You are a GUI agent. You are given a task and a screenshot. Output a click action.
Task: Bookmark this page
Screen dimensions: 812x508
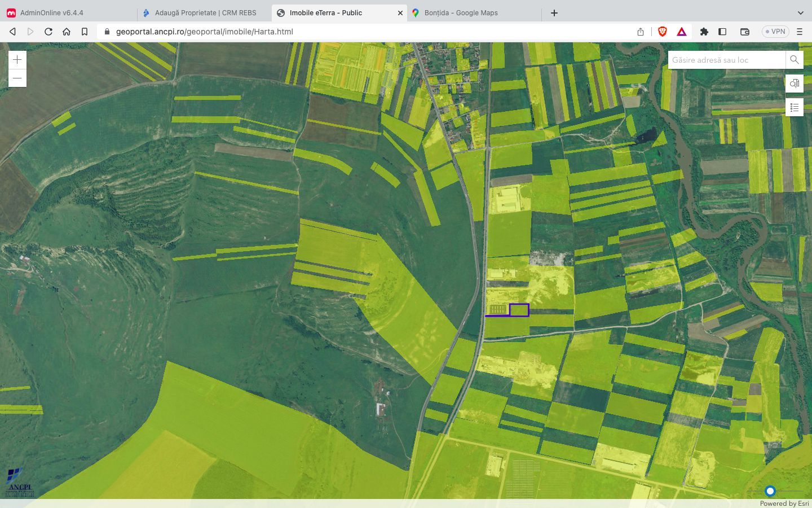85,32
